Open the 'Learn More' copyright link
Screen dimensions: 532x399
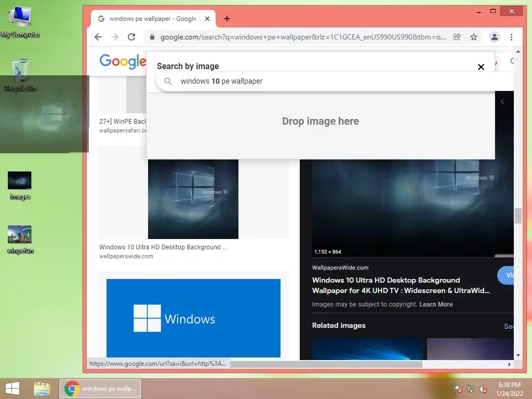click(x=436, y=304)
